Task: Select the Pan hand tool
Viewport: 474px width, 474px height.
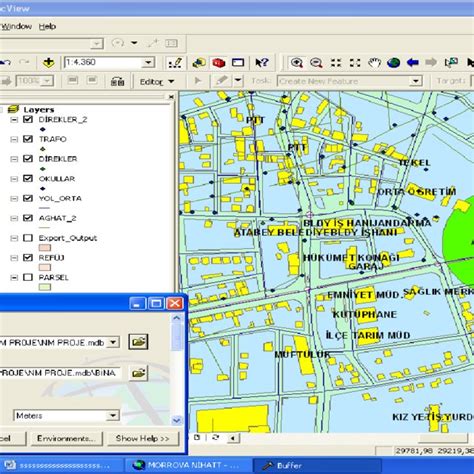Action: pos(374,62)
